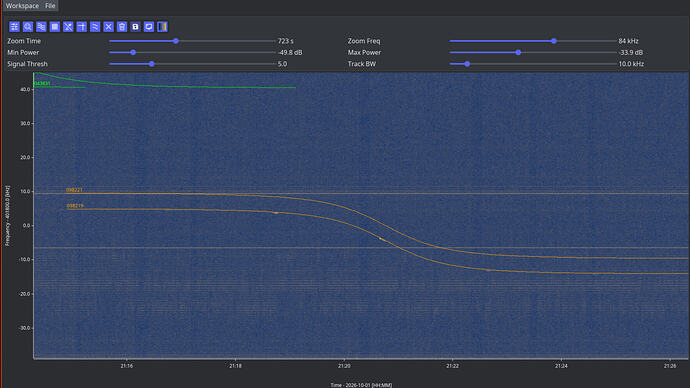Click the Max Power slider handle
The image size is (690, 388).
click(x=518, y=52)
